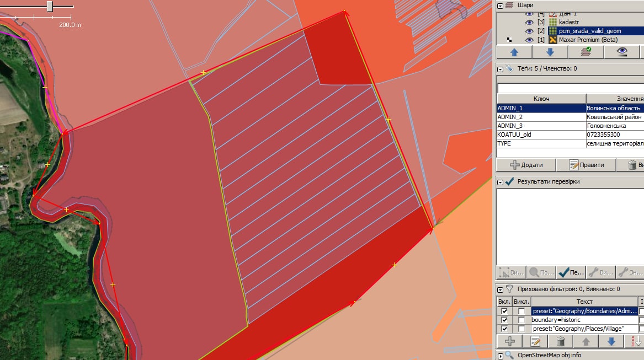Click the magnifier icon beside OpenStreetMap obj info

tap(509, 355)
